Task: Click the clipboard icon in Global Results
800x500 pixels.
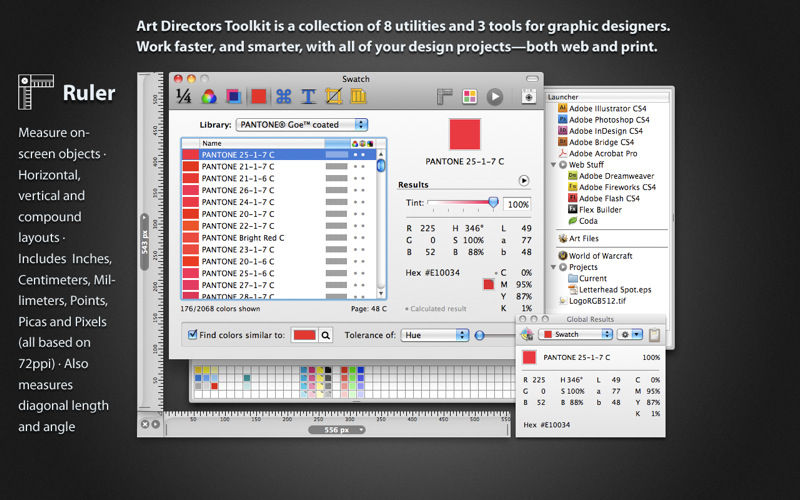Action: (654, 335)
